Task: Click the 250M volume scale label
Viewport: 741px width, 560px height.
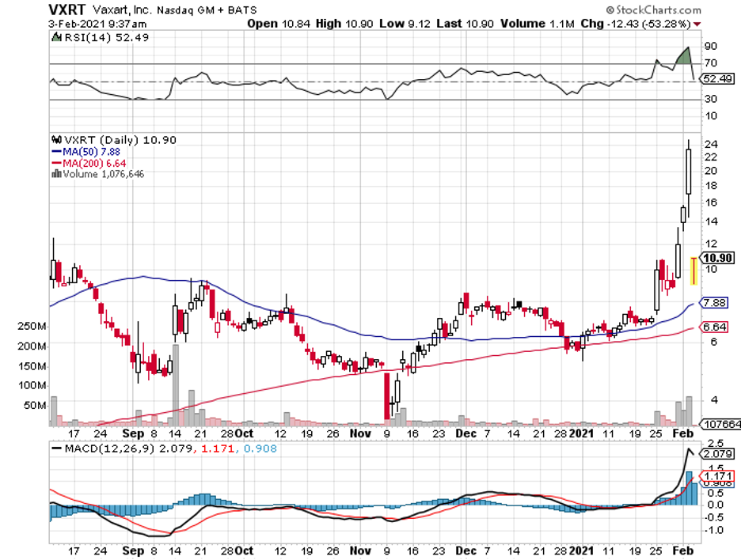Action: tap(32, 327)
